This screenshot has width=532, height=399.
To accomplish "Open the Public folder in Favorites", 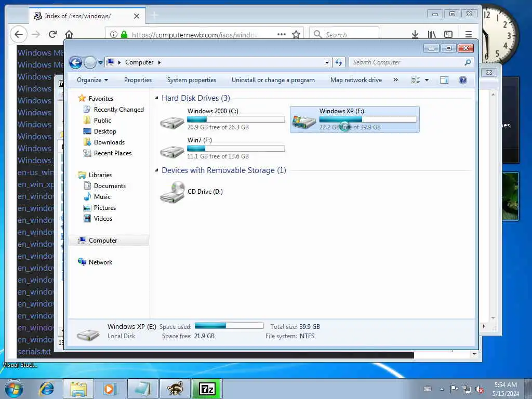I will (102, 121).
